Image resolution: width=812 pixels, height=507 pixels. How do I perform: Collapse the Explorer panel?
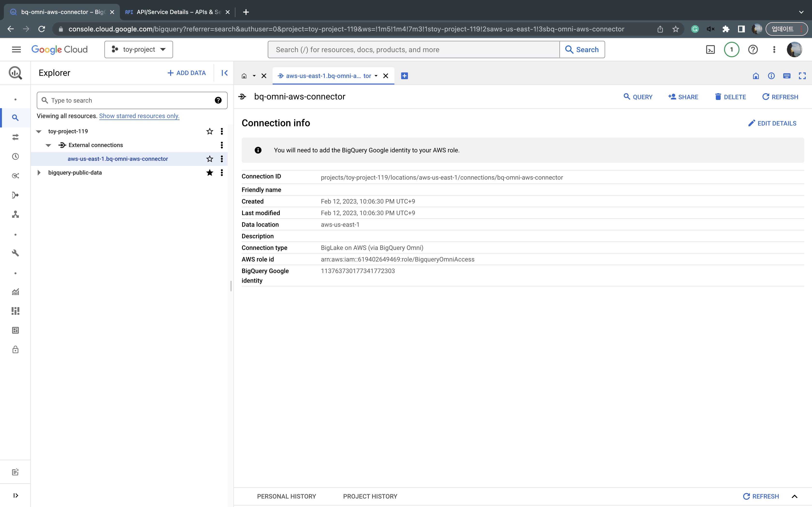[225, 73]
